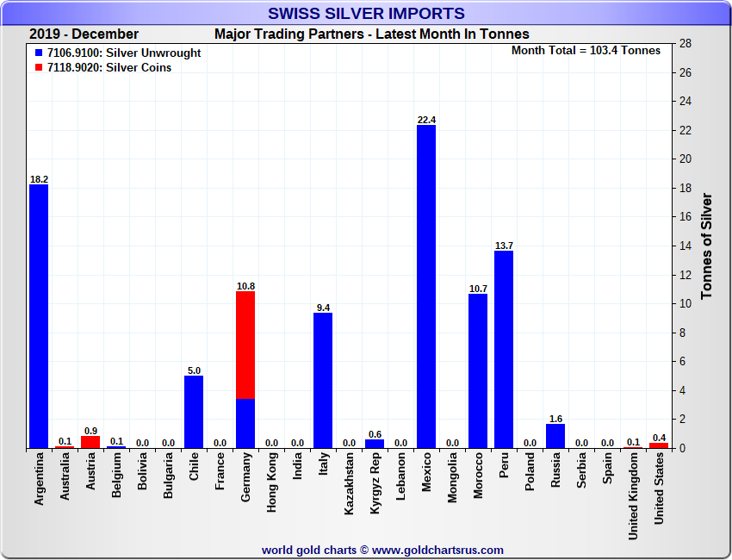Click the Kyrgyz Rep bar
Viewport: 732px width, 560px height.
375,445
